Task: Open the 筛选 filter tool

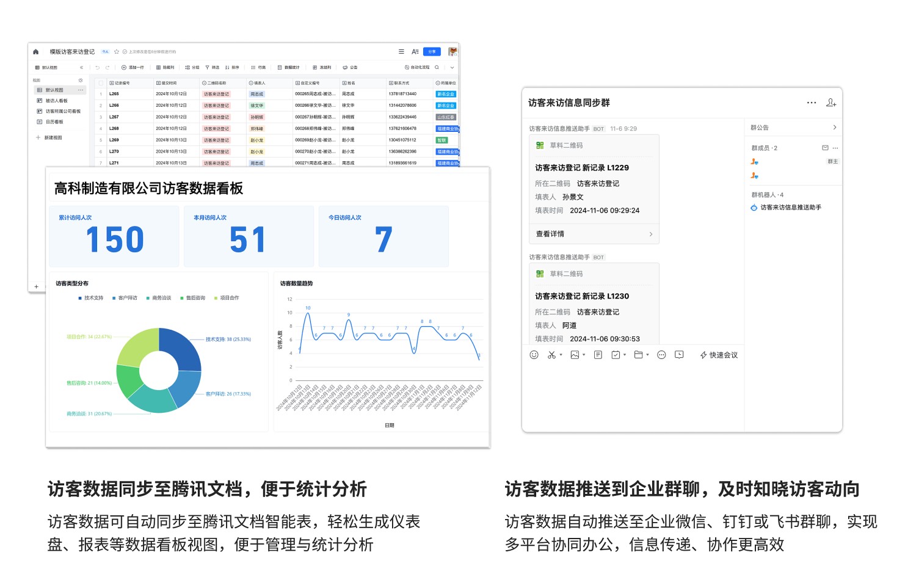Action: 212,68
